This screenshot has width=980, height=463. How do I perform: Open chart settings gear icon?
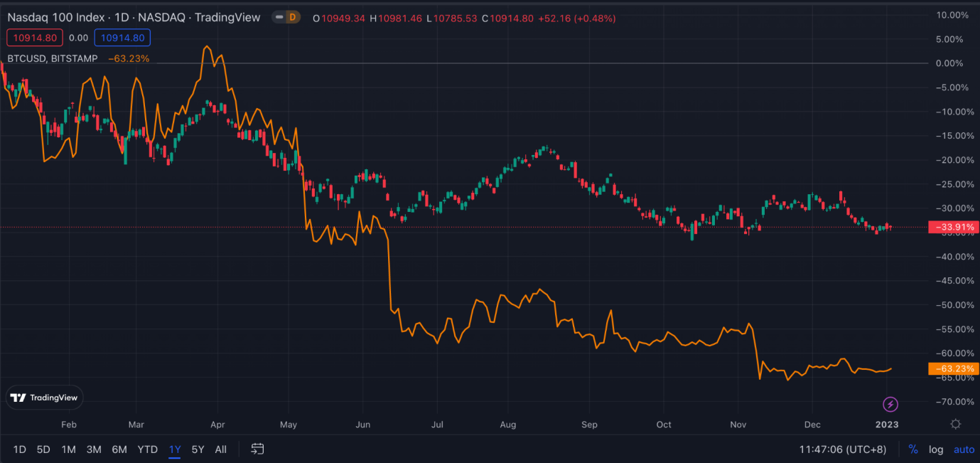(956, 424)
